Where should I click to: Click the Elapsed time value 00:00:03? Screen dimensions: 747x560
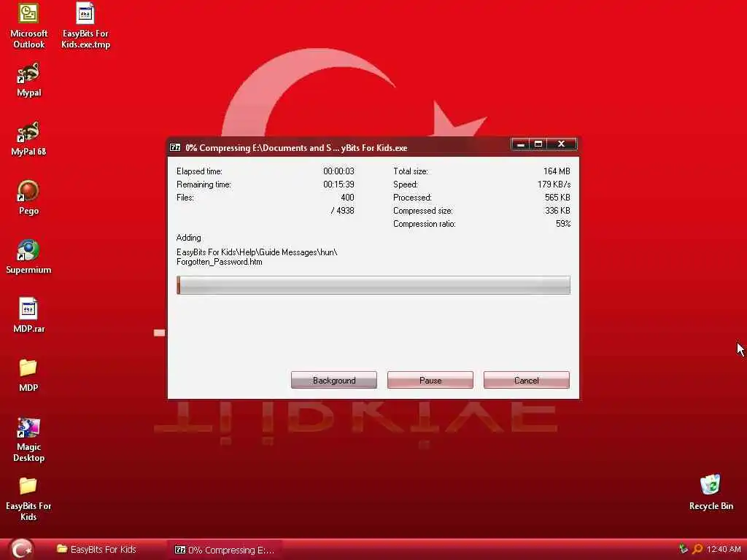[x=338, y=171]
